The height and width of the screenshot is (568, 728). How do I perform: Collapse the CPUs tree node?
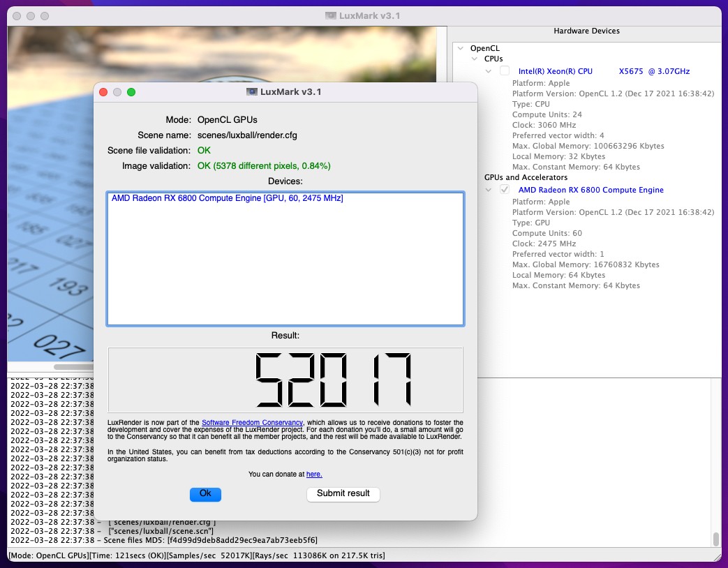[x=474, y=59]
